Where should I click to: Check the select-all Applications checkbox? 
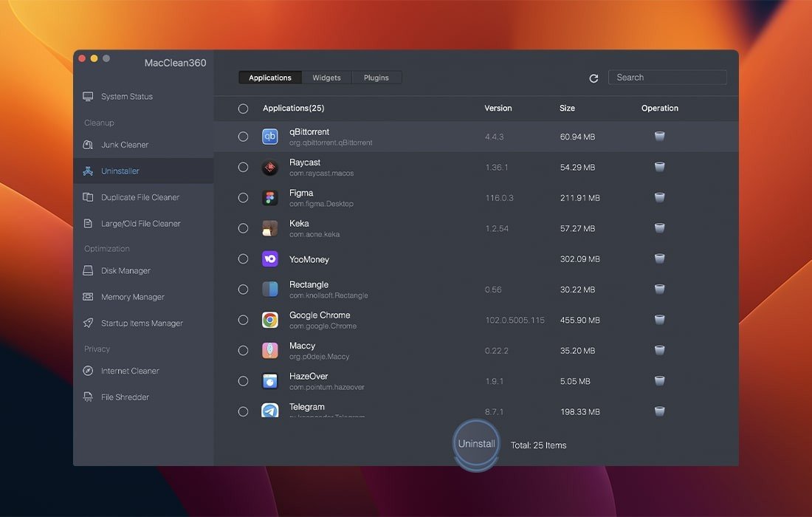click(x=243, y=109)
